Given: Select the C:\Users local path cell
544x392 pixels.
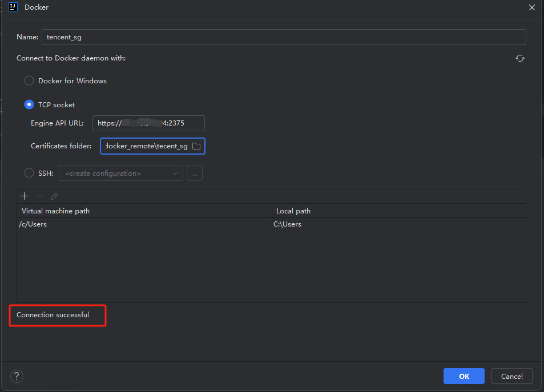Looking at the screenshot, I should coord(399,224).
